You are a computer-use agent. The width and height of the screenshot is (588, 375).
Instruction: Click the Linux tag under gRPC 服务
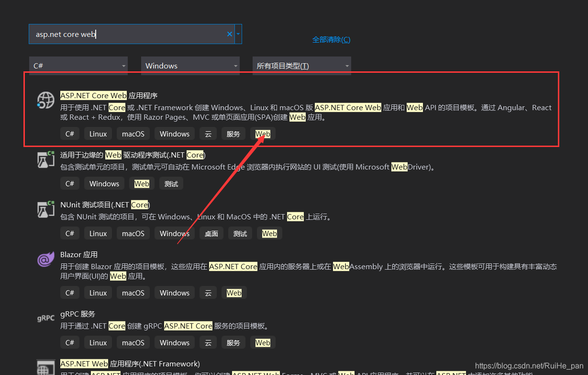point(98,342)
